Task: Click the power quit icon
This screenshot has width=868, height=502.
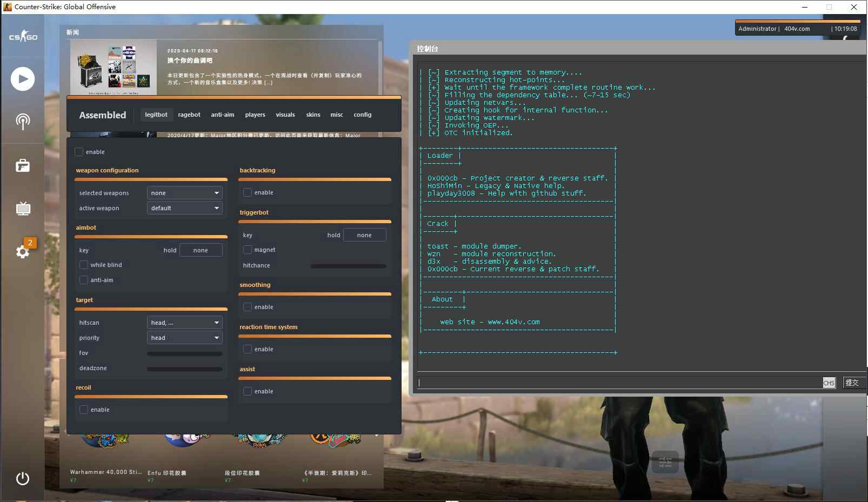Action: coord(23,479)
